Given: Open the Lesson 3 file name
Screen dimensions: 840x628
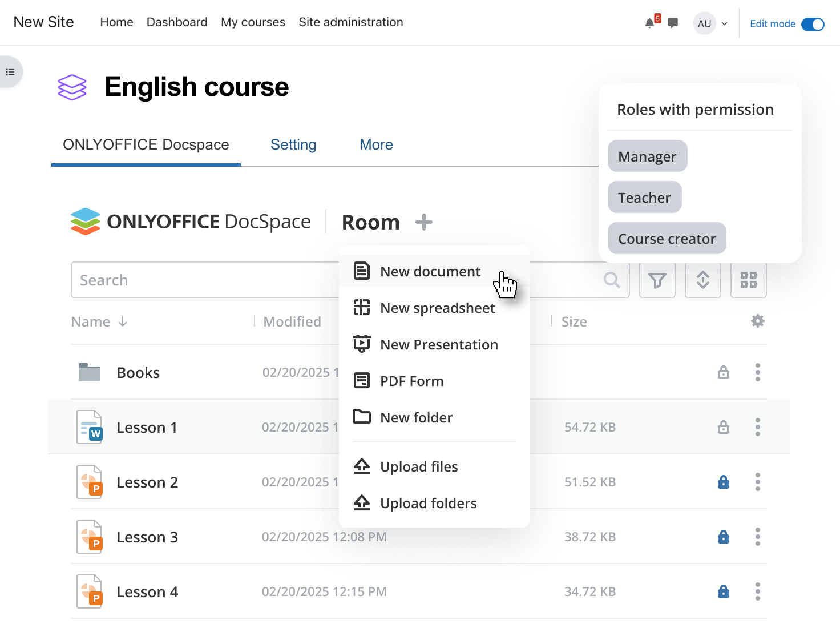Looking at the screenshot, I should [x=147, y=537].
